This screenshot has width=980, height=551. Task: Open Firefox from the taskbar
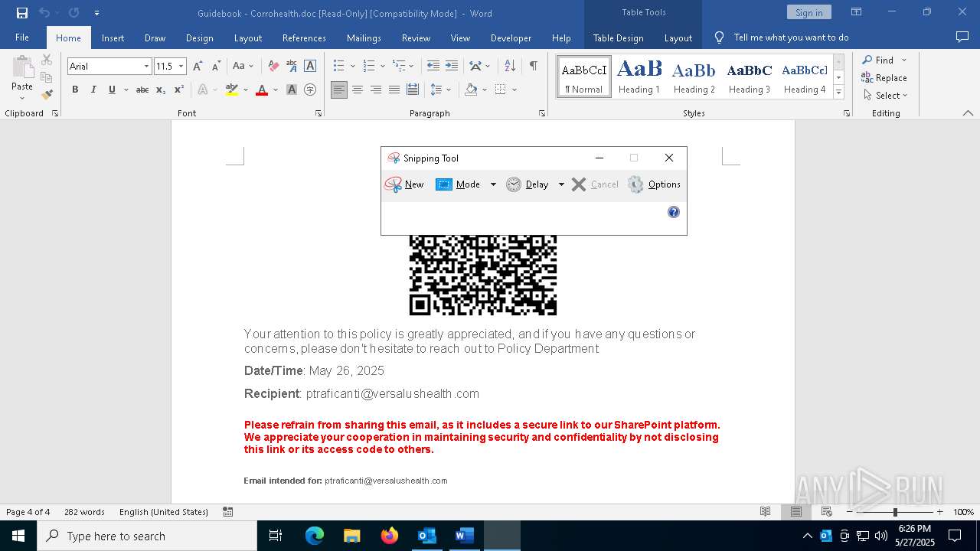click(390, 536)
